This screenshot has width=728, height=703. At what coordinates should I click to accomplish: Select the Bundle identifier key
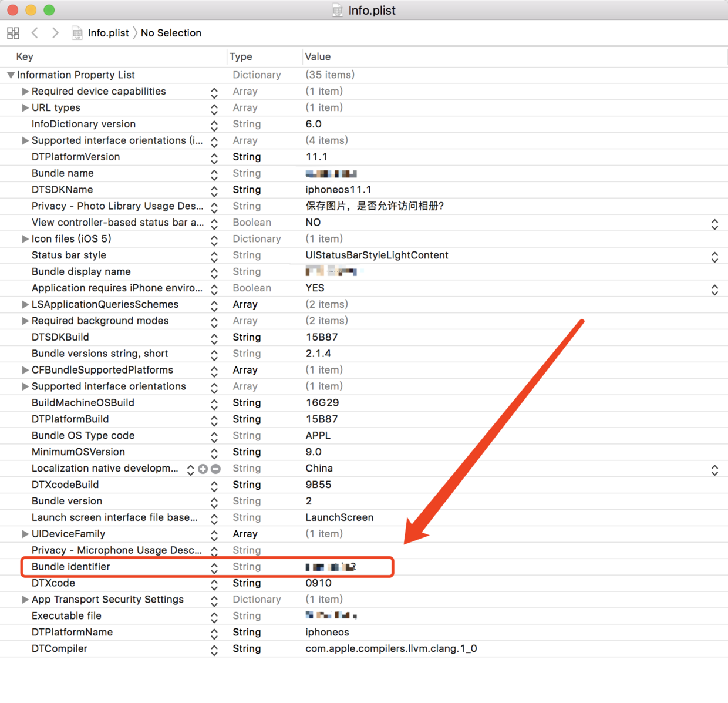pyautogui.click(x=71, y=567)
